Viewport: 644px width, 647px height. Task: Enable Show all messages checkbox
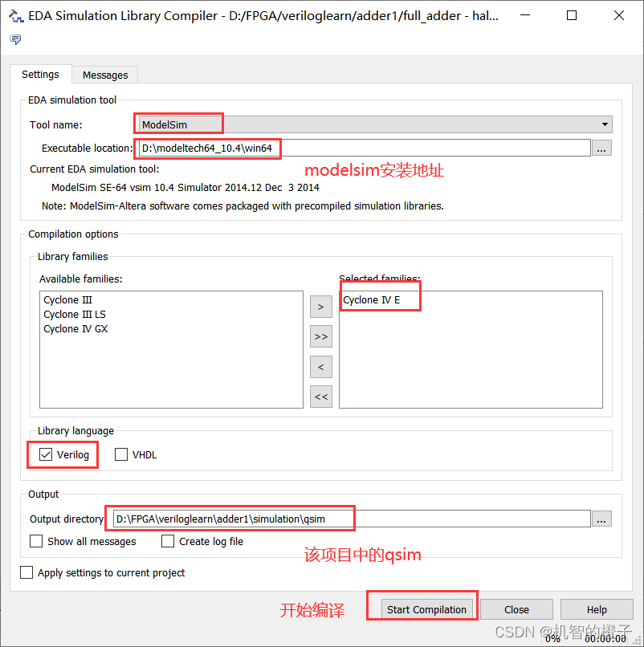point(36,541)
